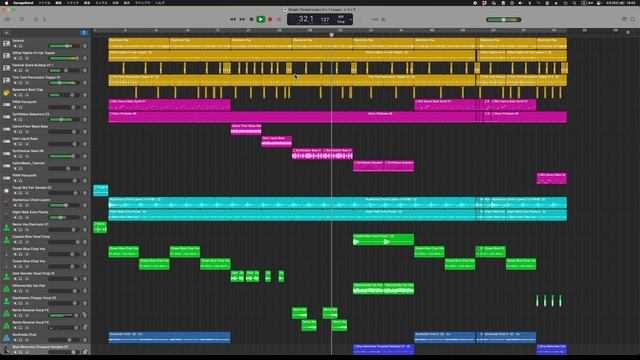The image size is (640, 360).
Task: Open the GarageBand app menu
Action: click(x=23, y=2)
